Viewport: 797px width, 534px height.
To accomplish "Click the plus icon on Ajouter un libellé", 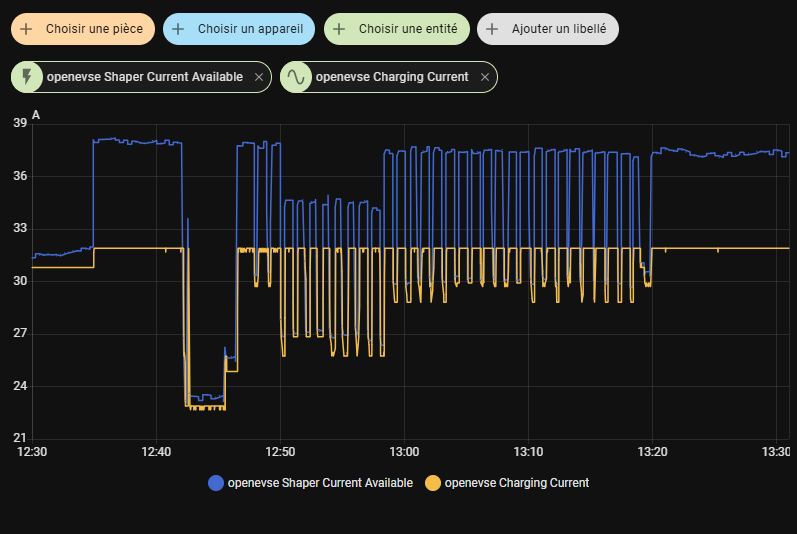I will coord(492,30).
